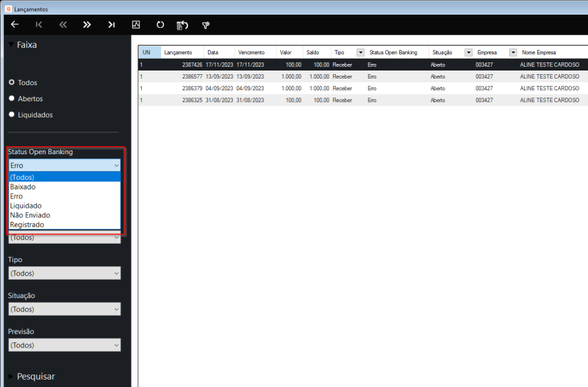Sort by Status Open Banking column header
The image size is (588, 387).
point(397,52)
